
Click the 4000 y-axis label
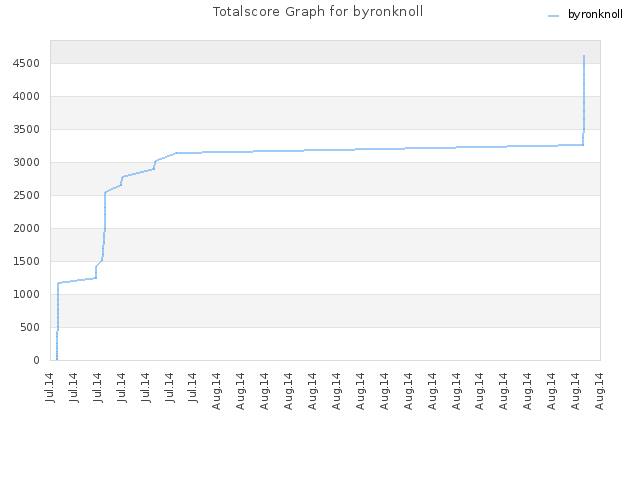coord(26,96)
